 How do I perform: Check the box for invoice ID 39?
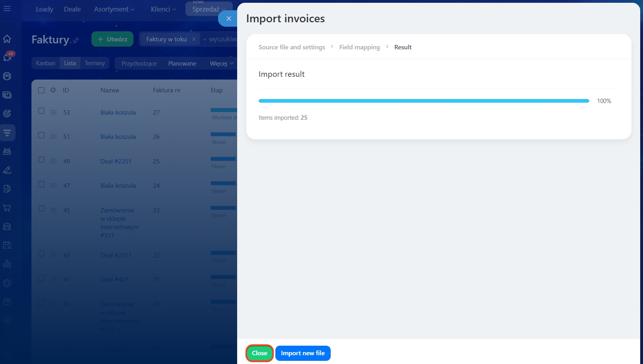(41, 303)
